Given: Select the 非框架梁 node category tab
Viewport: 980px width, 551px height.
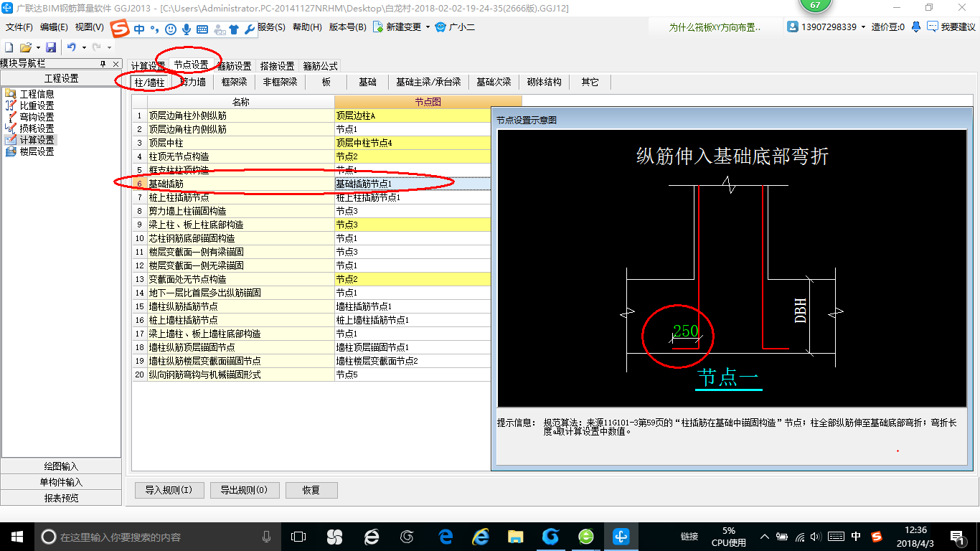Looking at the screenshot, I should click(280, 82).
